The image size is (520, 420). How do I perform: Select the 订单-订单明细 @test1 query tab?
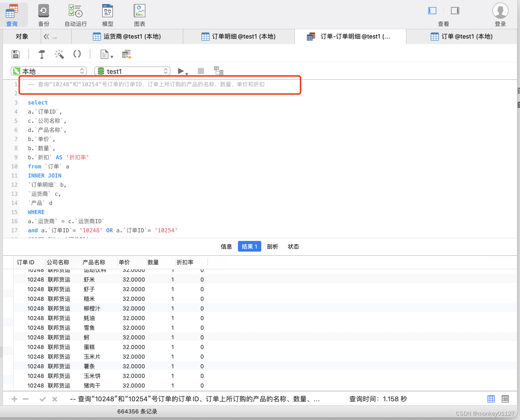350,36
